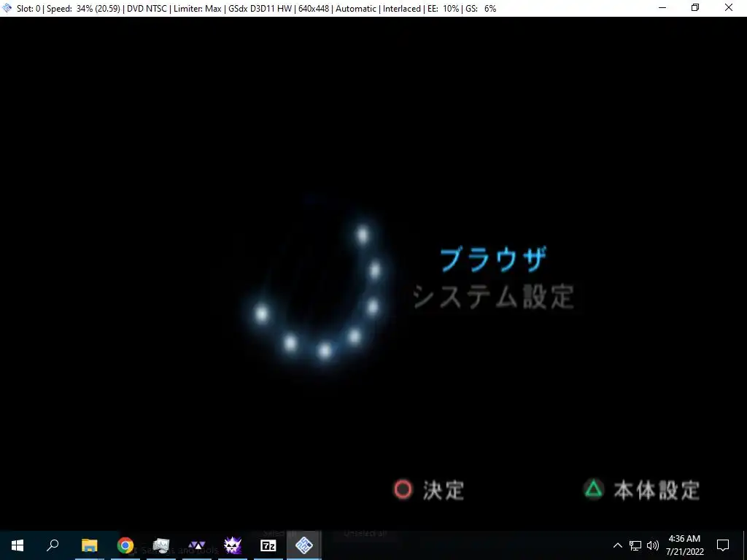Viewport: 747px width, 560px height.
Task: Select the ブラウザ menu option
Action: click(493, 260)
